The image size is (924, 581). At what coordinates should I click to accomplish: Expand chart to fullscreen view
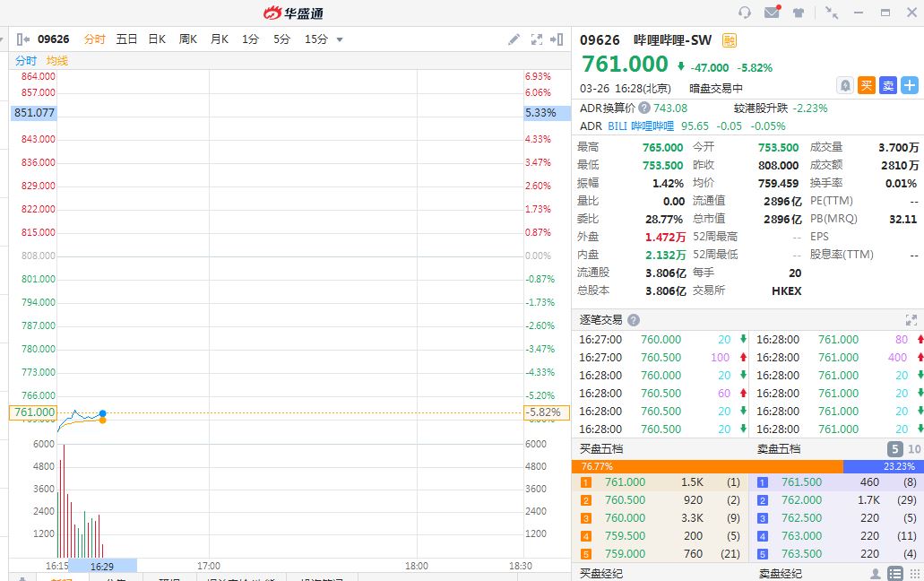tap(537, 39)
